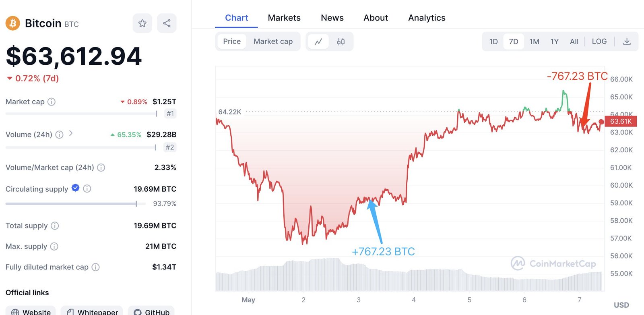Viewport: 644px width, 315px height.
Task: Click the circulating supply progress bar
Action: (x=72, y=204)
